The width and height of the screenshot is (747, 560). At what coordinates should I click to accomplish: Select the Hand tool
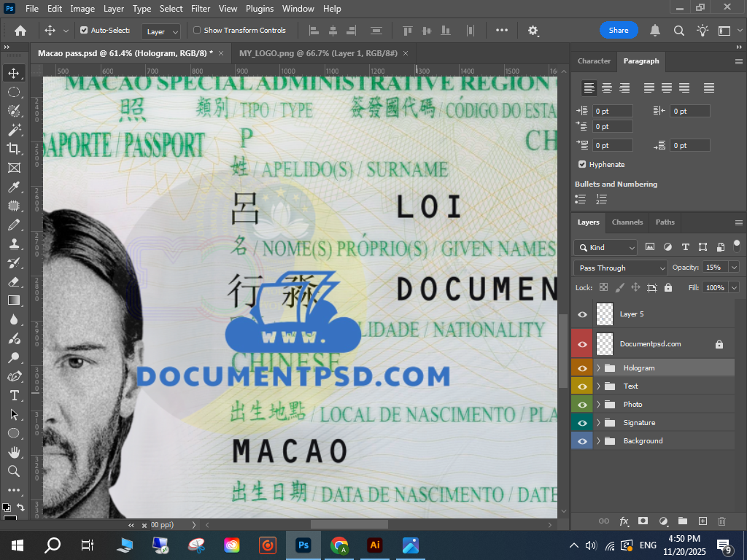(14, 452)
